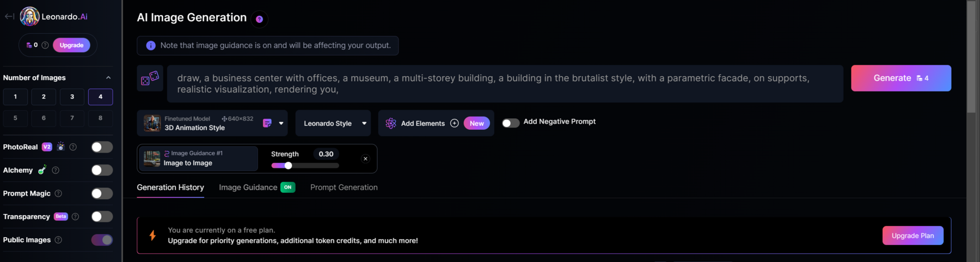
Task: Click the random prompt dice icon
Action: [x=150, y=78]
